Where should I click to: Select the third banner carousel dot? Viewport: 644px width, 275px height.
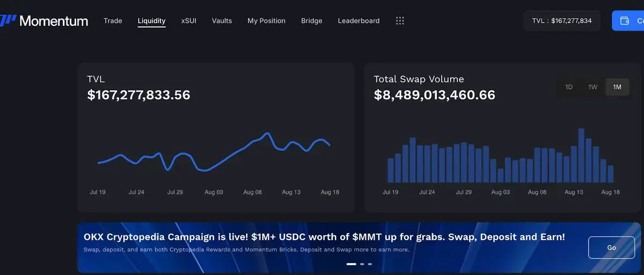pos(370,264)
